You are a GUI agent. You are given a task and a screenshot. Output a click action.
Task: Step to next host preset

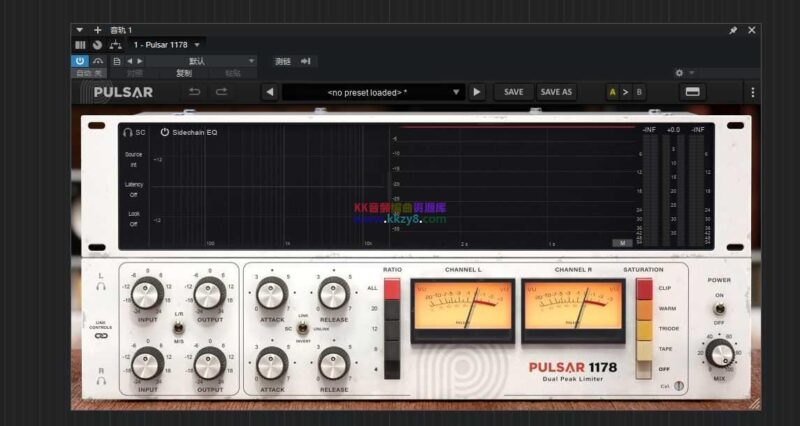pyautogui.click(x=140, y=61)
